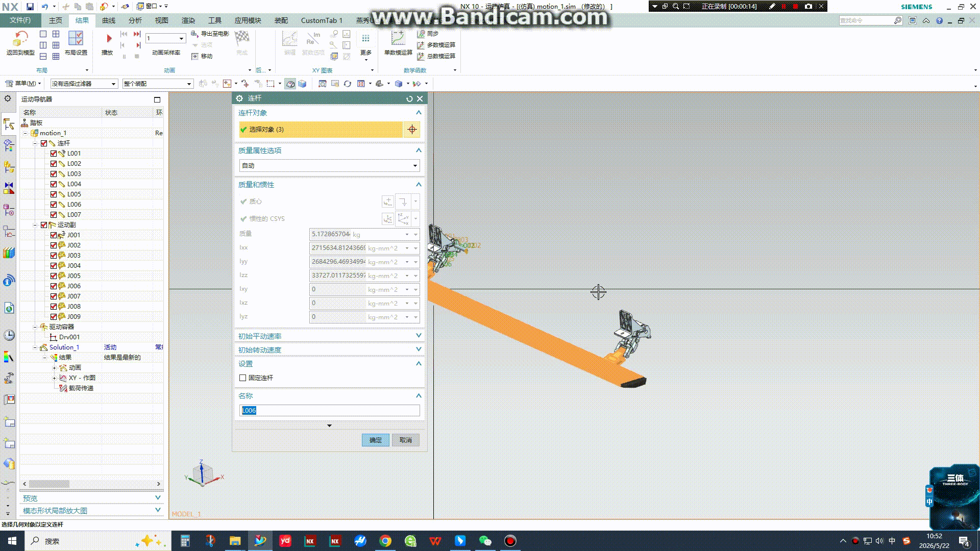Screen dimensions: 980x551
Task: Open Single Function Math icon
Action: tap(398, 39)
